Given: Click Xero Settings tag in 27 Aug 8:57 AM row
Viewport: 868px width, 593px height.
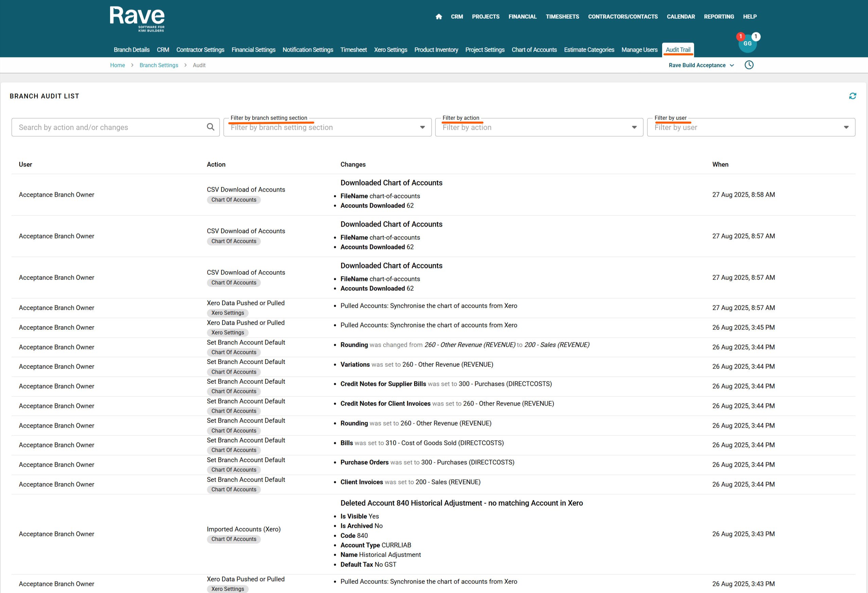Looking at the screenshot, I should (228, 313).
